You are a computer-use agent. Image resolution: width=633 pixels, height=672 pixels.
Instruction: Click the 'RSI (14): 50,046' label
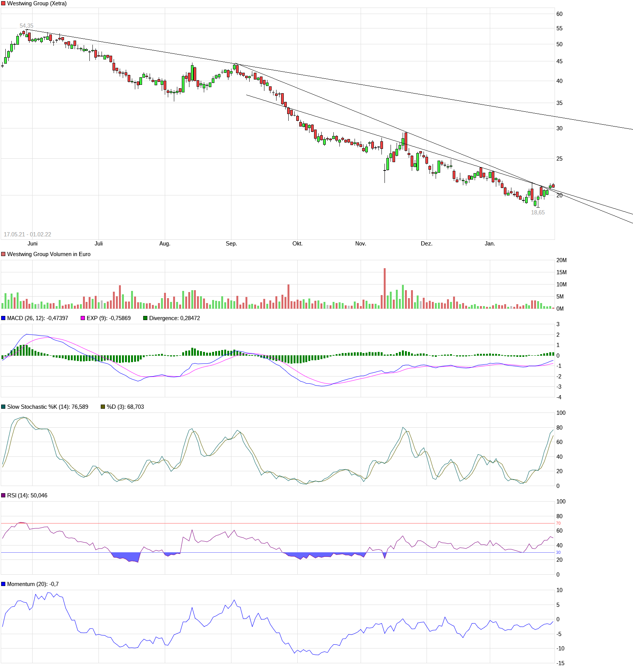coord(27,495)
